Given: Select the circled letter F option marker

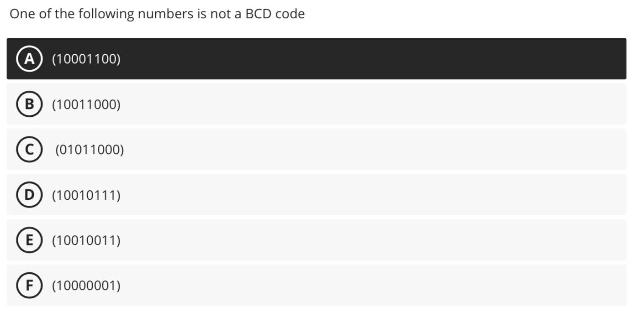Looking at the screenshot, I should (x=29, y=285).
